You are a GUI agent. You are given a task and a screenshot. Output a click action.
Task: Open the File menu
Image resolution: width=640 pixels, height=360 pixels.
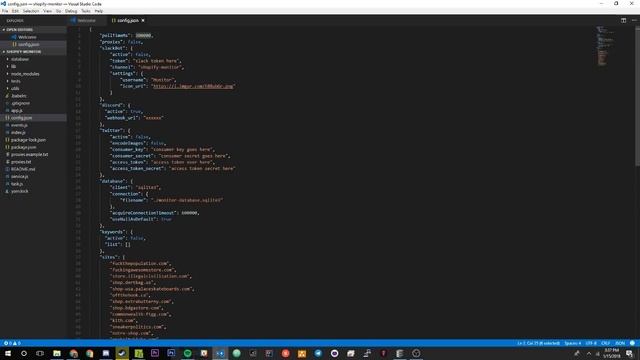point(4,11)
